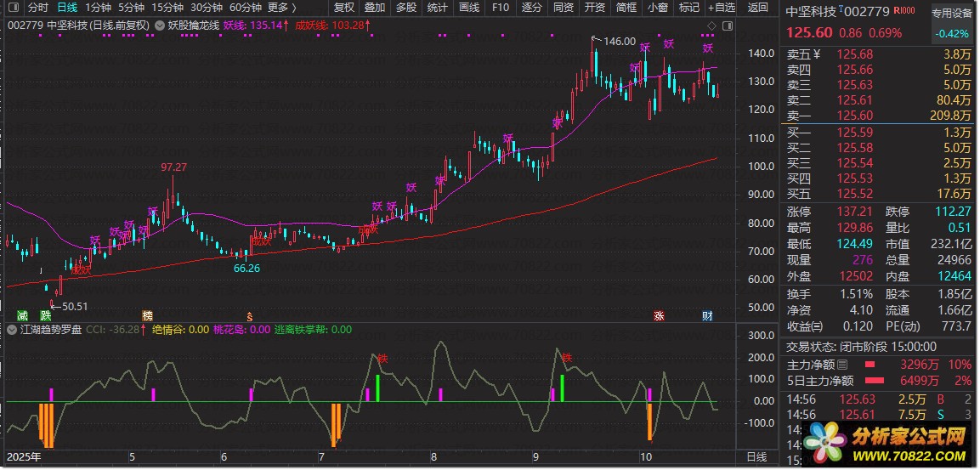This screenshot has height=470, width=980.
Task: Click the 多股 toolbar button
Action: pos(406,8)
